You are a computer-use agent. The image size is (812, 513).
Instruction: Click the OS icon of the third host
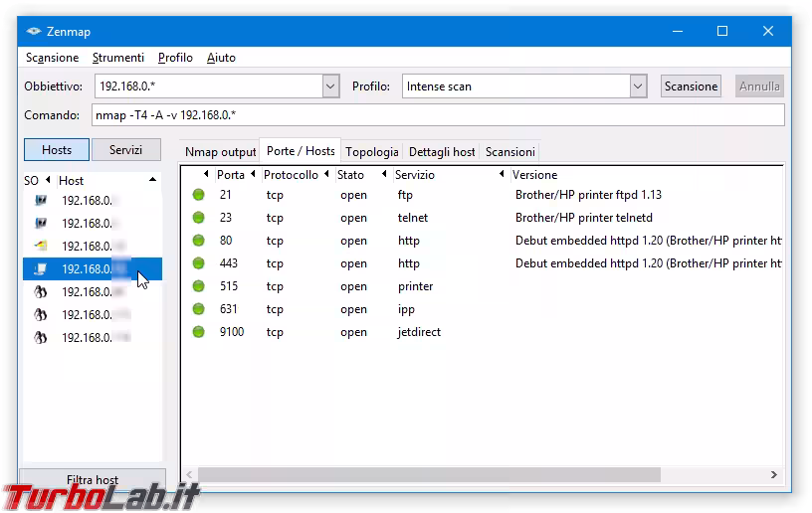point(41,246)
